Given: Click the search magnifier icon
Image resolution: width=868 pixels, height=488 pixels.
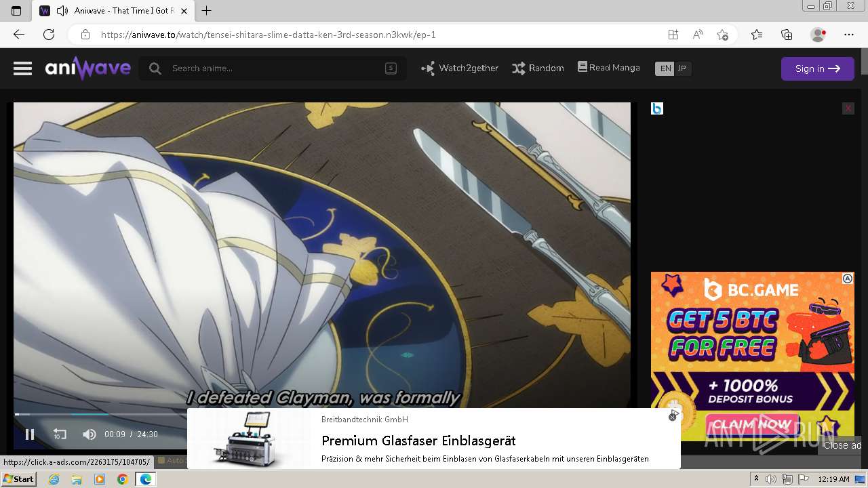Looking at the screenshot, I should click(x=155, y=68).
